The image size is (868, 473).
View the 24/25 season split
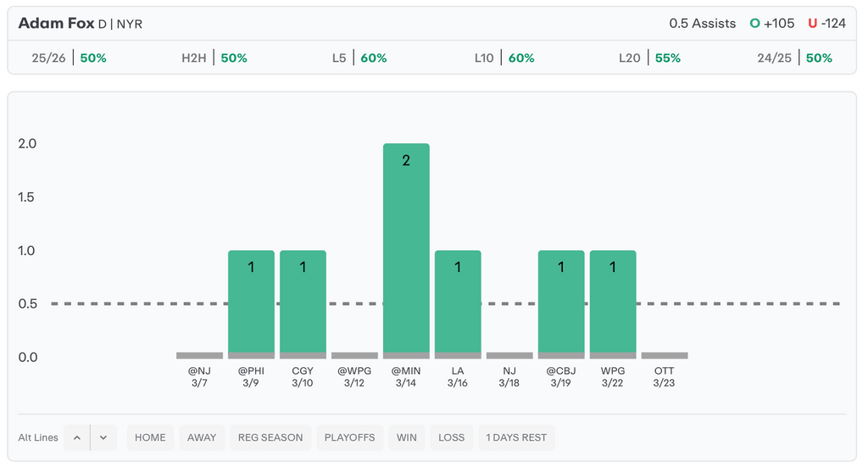click(x=794, y=58)
